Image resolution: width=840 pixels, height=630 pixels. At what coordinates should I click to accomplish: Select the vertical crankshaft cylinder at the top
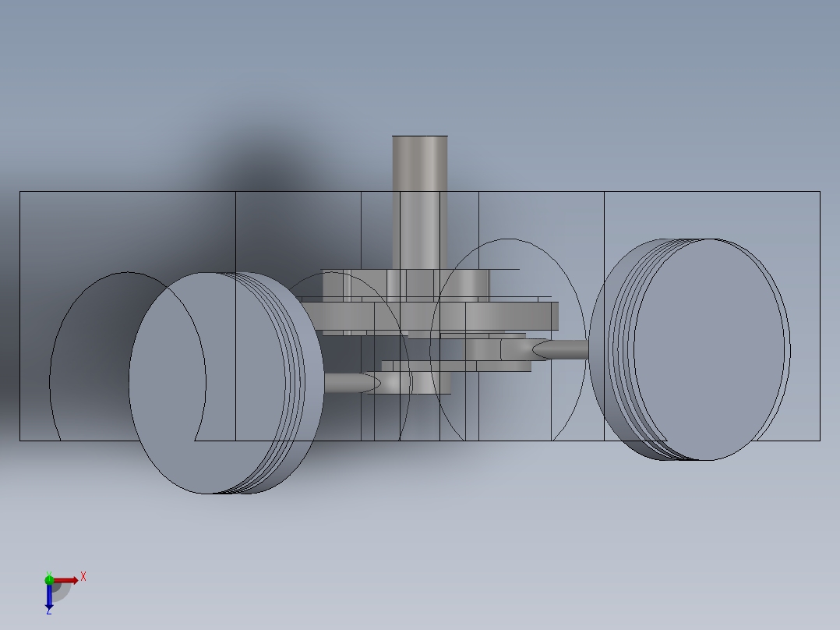click(x=420, y=202)
